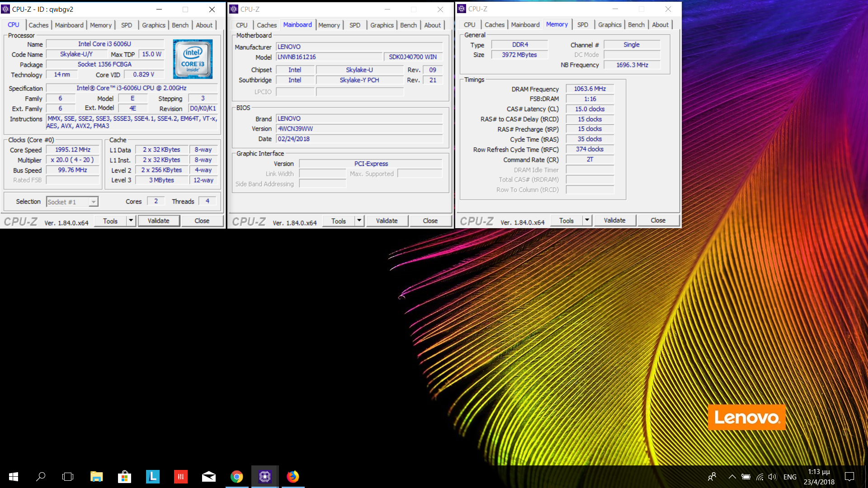
Task: Open Microsoft Store taskbar icon
Action: [124, 477]
